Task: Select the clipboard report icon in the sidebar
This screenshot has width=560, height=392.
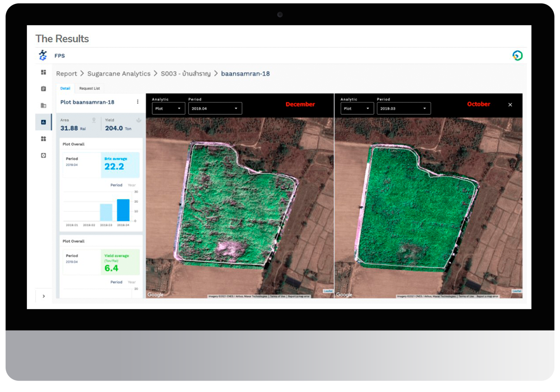Action: 43,88
